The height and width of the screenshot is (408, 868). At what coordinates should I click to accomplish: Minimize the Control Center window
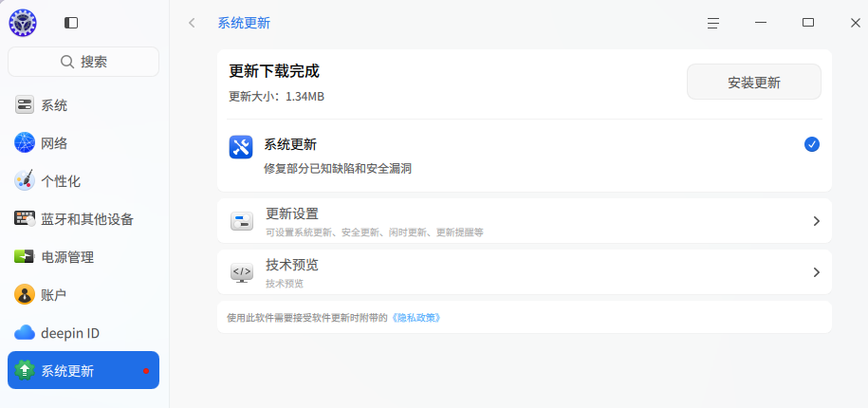pyautogui.click(x=761, y=23)
